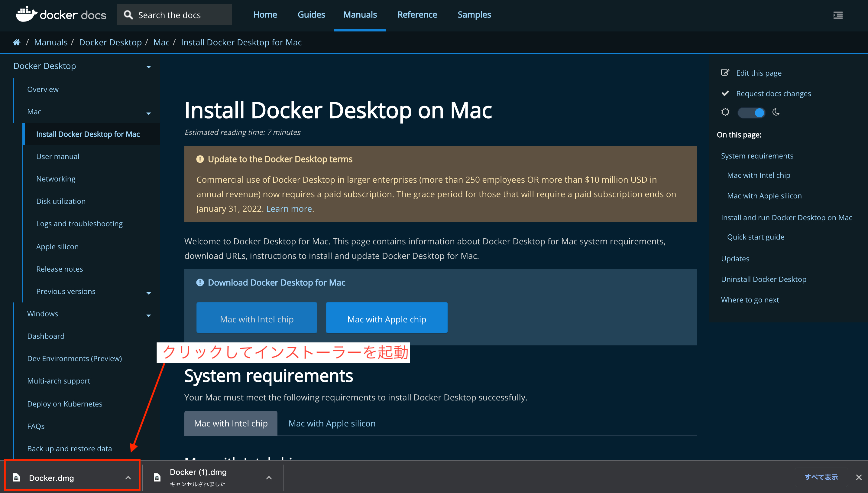This screenshot has height=493, width=868.
Task: Open the Learn more link
Action: point(289,209)
